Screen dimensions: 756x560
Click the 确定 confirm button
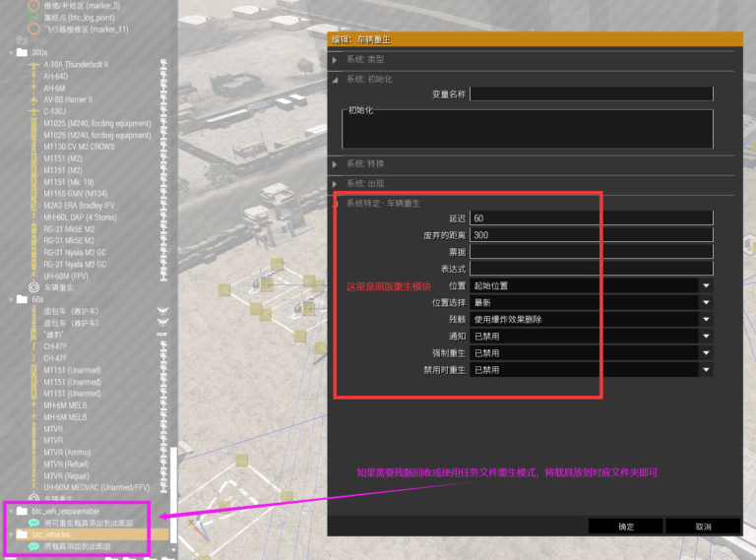click(x=626, y=527)
